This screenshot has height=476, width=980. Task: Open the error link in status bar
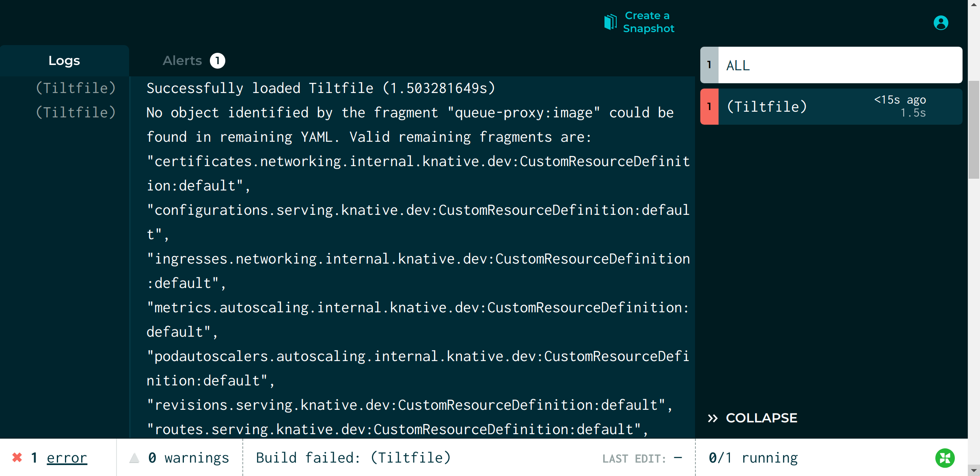(67, 458)
